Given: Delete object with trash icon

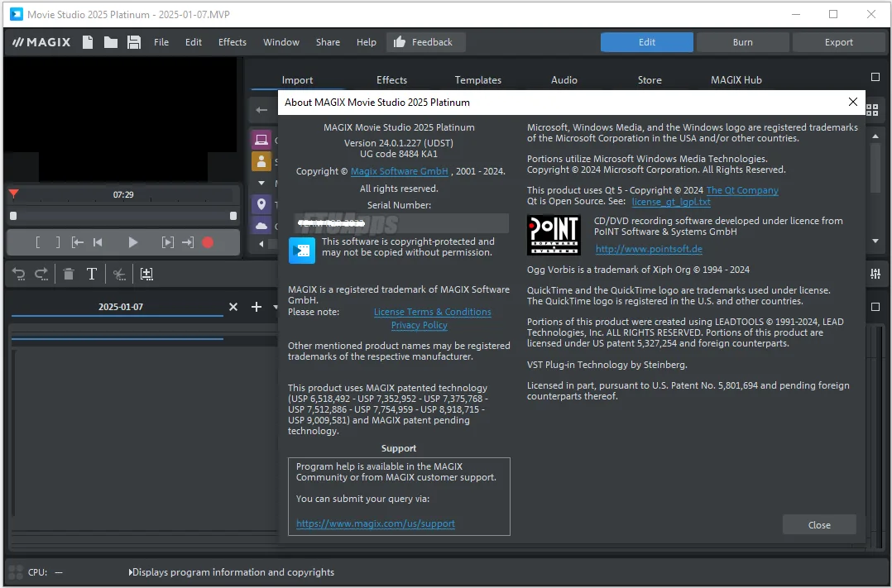Looking at the screenshot, I should pos(68,274).
